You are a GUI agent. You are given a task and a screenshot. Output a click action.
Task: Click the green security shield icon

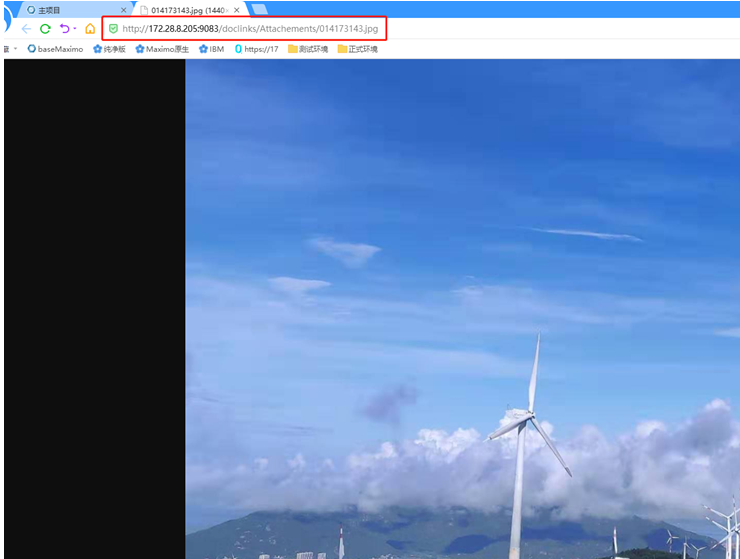[x=113, y=29]
